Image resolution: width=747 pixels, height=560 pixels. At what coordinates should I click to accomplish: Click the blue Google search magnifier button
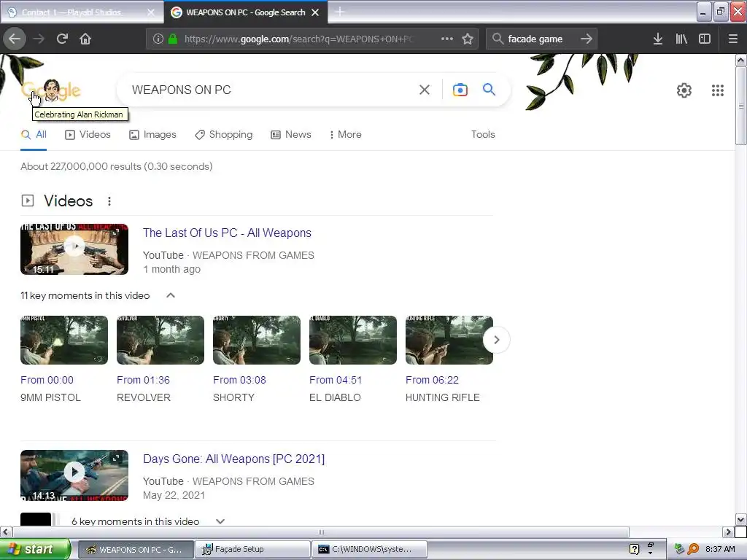(x=489, y=89)
